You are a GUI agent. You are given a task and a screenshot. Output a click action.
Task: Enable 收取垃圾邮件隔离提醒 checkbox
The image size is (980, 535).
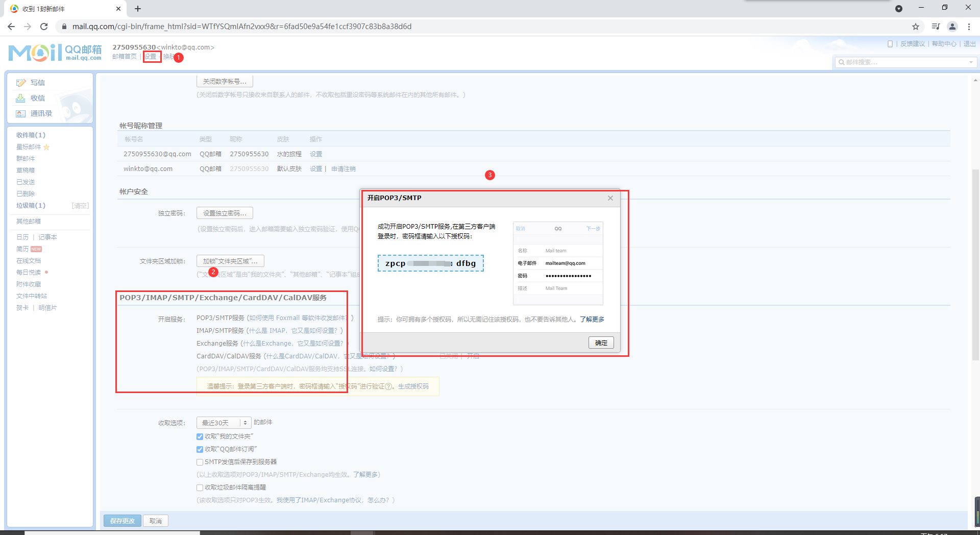click(200, 488)
